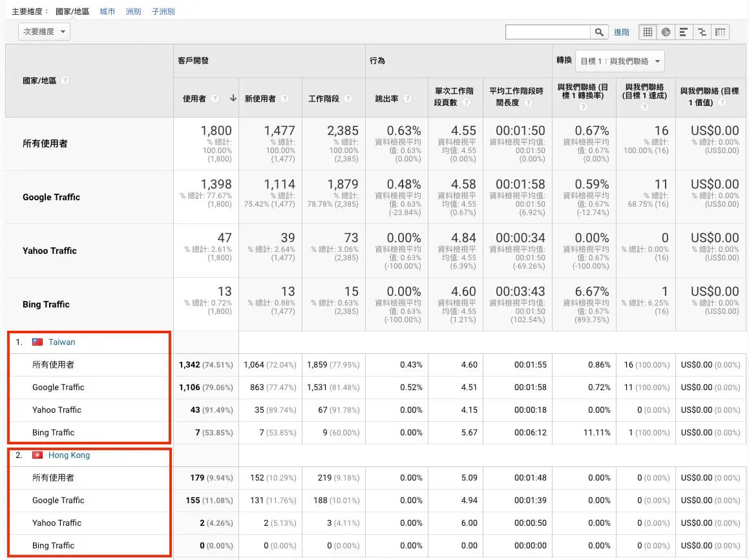The width and height of the screenshot is (749, 560).
Task: Click in the table search field
Action: point(548,32)
